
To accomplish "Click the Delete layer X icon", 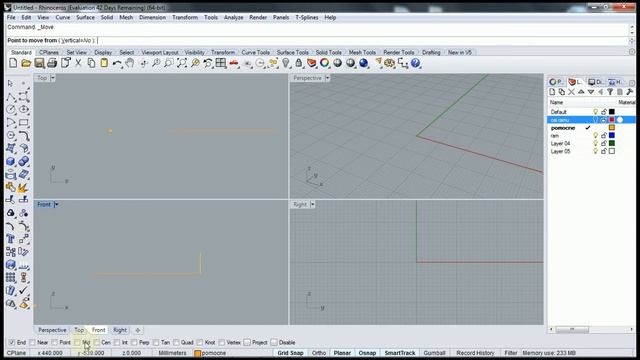I will click(571, 92).
